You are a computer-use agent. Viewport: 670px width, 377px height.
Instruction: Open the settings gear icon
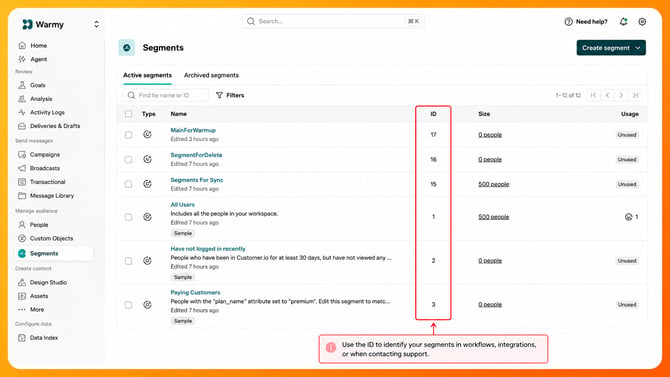[642, 21]
